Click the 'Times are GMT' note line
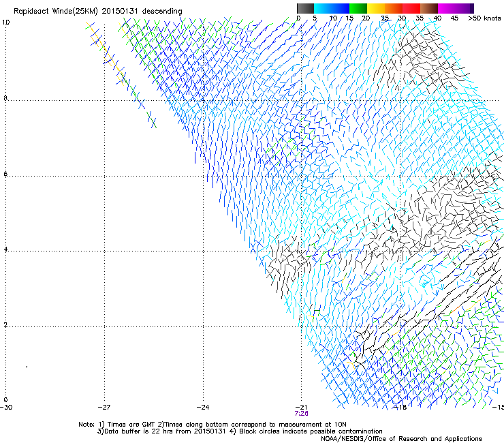This screenshot has height=443, width=504. [x=212, y=425]
